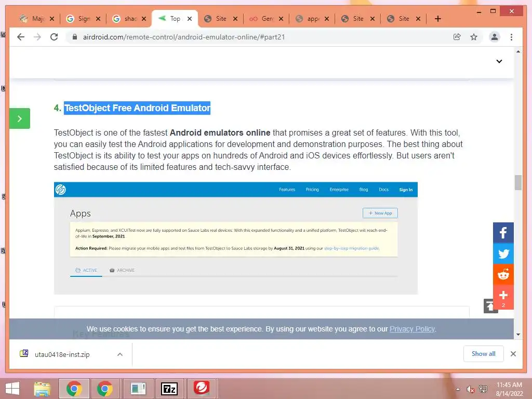
Task: Switch to the 'Gen' tab
Action: [x=262, y=19]
